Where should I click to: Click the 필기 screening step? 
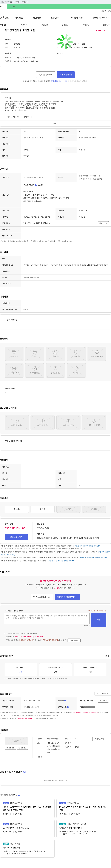(68, 509)
